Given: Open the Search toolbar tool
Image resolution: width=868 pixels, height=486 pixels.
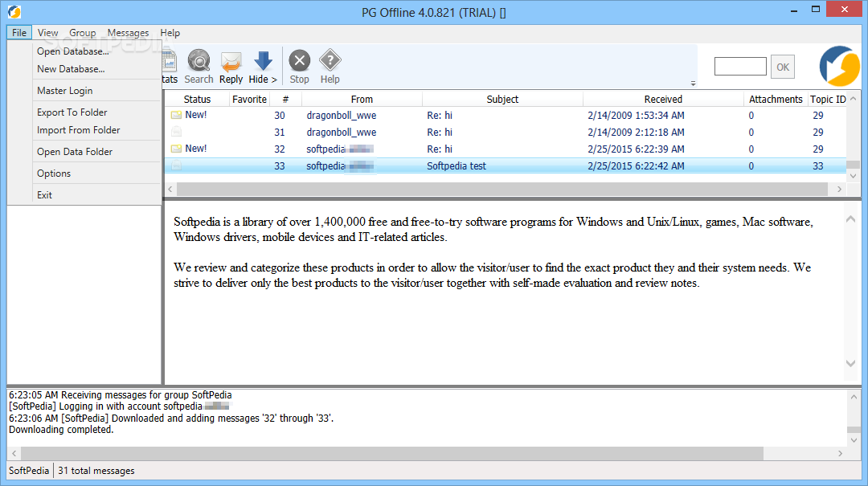Looking at the screenshot, I should [199, 67].
